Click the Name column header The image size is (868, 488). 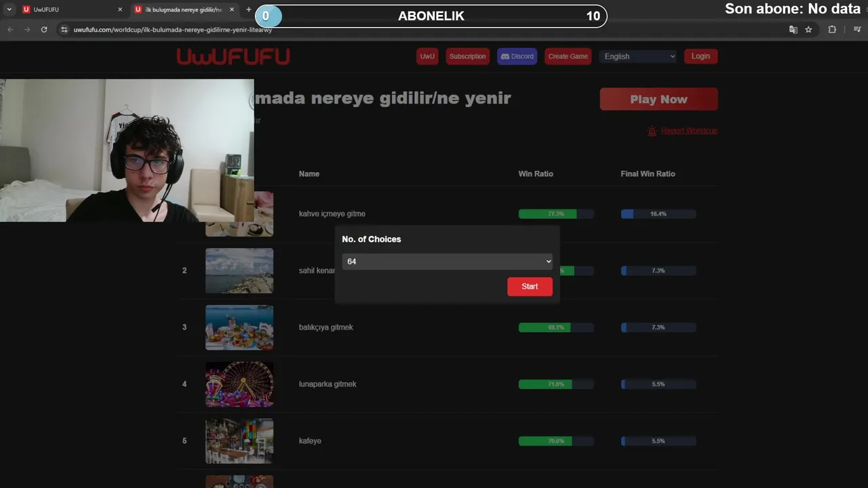tap(309, 174)
